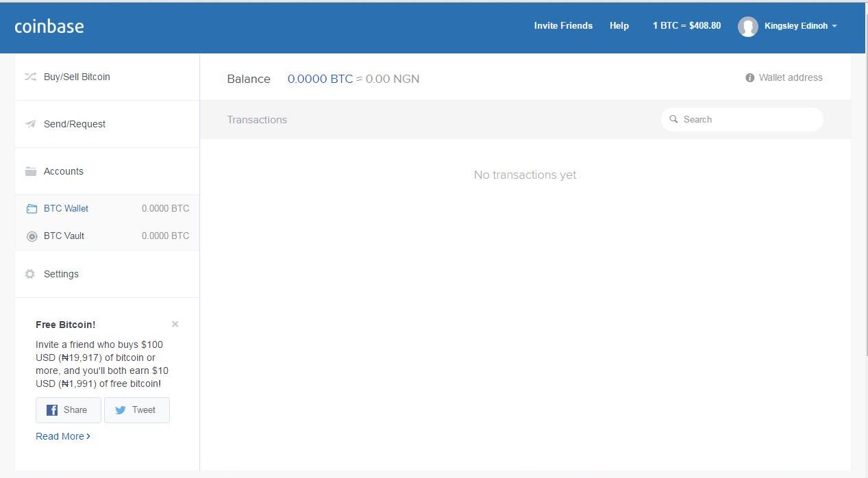This screenshot has height=478, width=868.
Task: Follow the Read More link
Action: point(63,436)
